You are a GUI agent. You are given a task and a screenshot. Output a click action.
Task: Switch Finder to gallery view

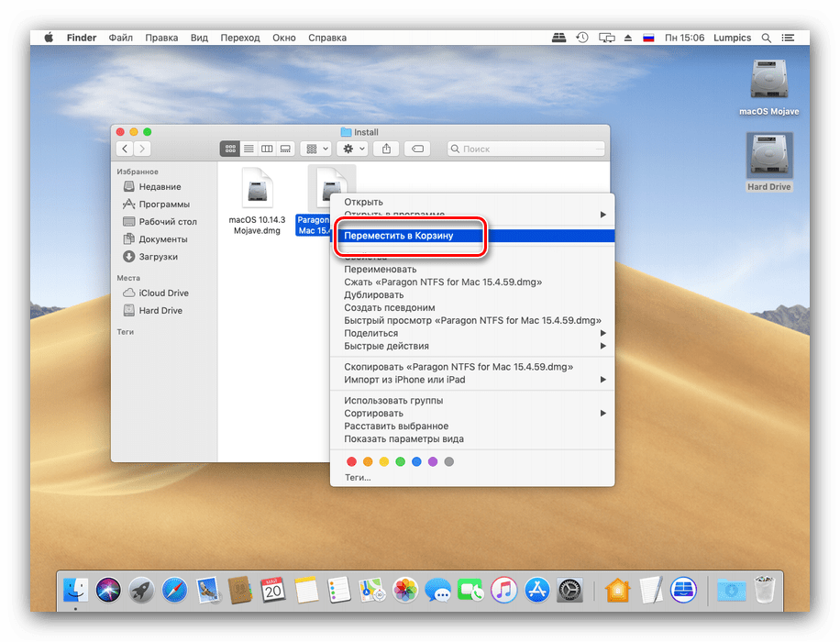(285, 149)
